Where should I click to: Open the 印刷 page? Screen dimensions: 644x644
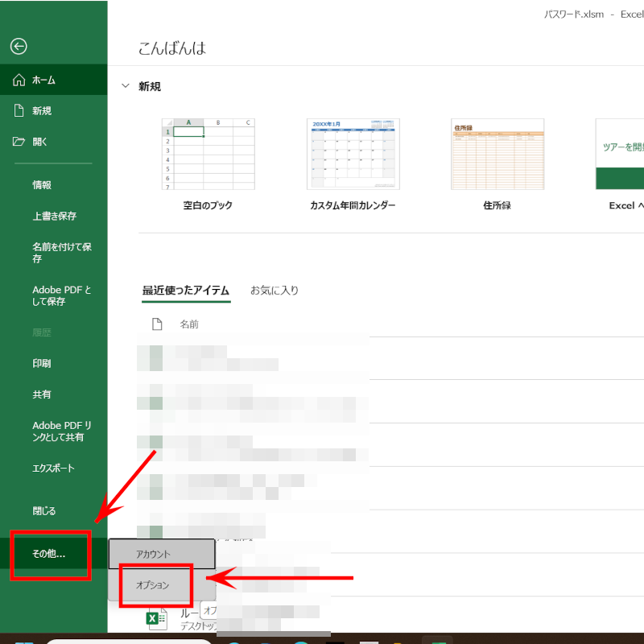click(42, 364)
